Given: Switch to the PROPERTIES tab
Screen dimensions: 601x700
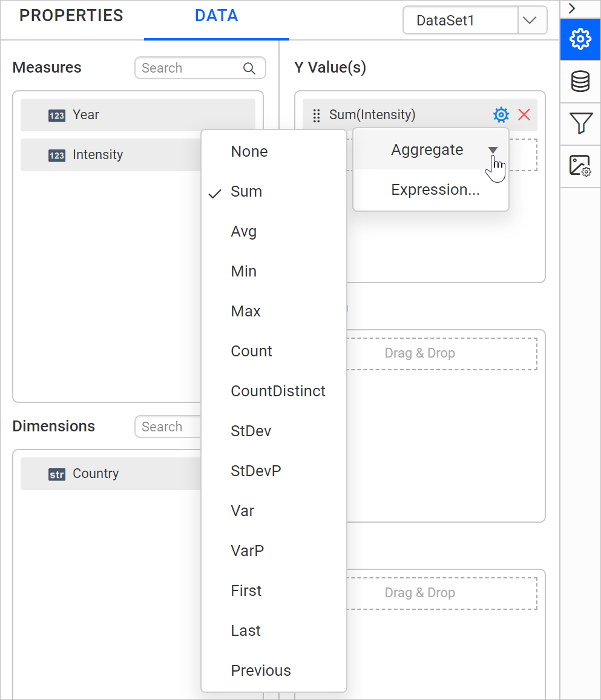Looking at the screenshot, I should click(x=71, y=15).
